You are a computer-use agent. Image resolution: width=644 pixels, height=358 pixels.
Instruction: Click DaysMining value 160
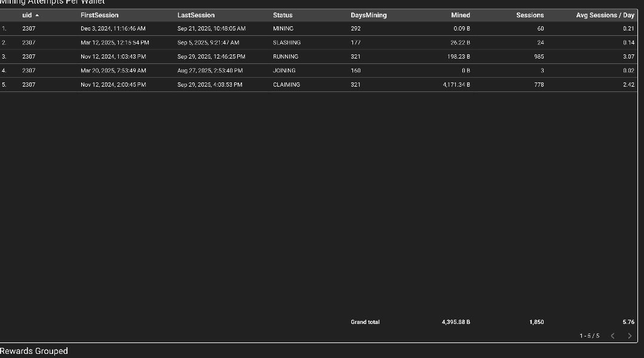tap(355, 71)
